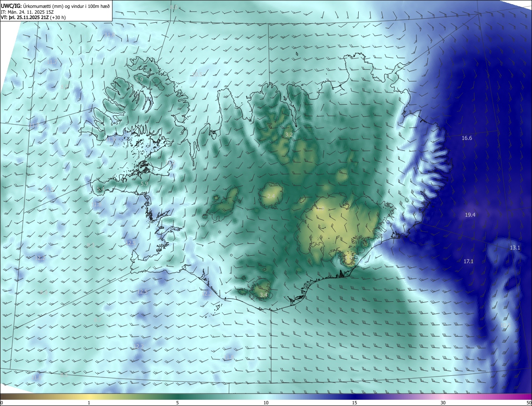
Task: Click the 10 tick on the color scale
Action: click(x=266, y=403)
